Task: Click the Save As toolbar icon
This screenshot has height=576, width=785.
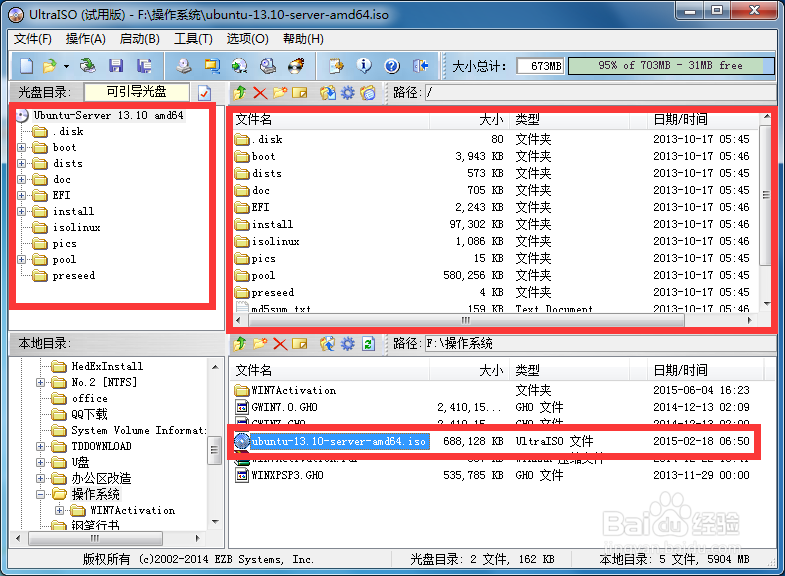Action: click(x=144, y=66)
